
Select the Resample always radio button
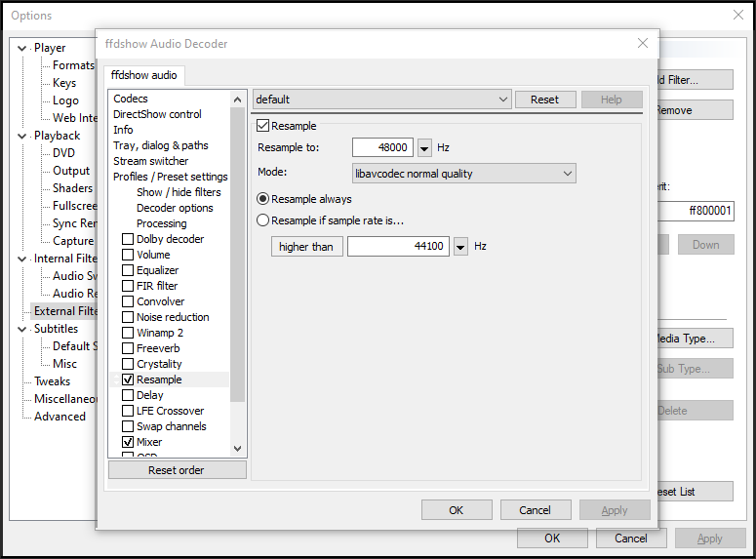coord(262,199)
